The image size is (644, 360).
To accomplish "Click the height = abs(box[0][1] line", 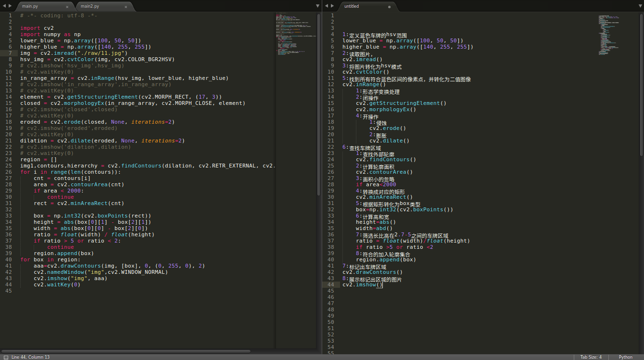I will tap(92, 222).
